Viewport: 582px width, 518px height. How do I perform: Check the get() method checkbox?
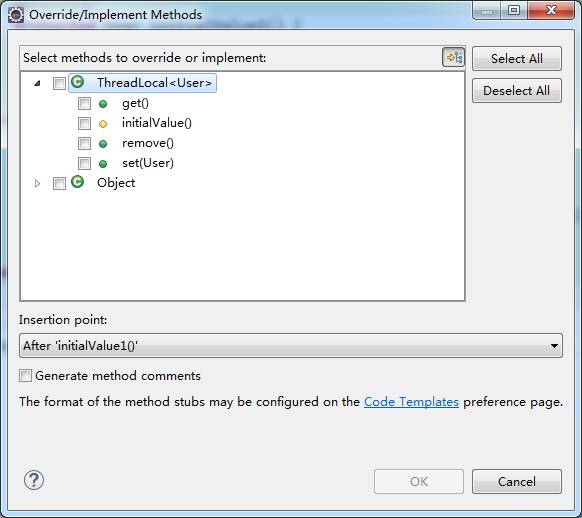[x=84, y=104]
